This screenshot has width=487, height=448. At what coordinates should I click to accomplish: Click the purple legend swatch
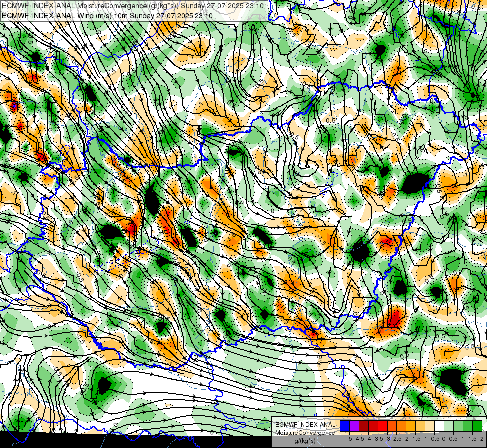point(354,426)
